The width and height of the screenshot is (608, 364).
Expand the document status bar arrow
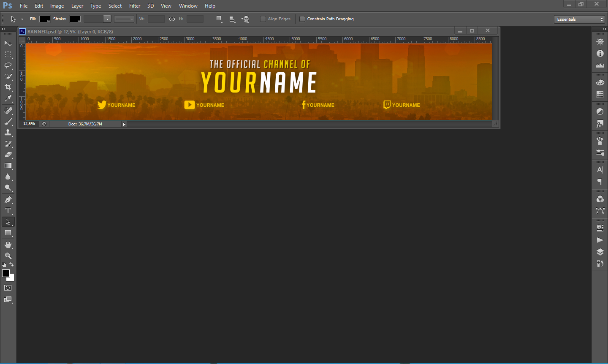click(x=124, y=124)
